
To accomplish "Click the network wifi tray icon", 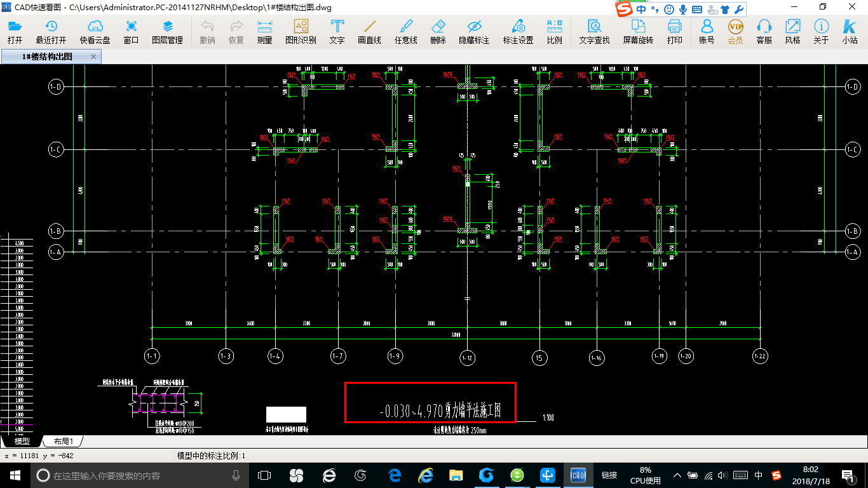I will tap(709, 475).
